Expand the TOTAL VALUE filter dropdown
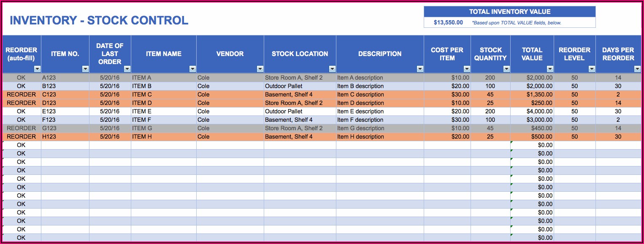 [549, 69]
